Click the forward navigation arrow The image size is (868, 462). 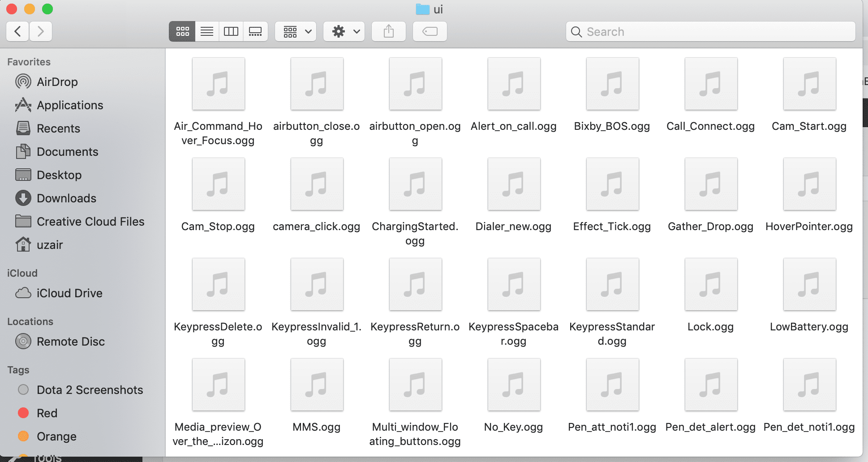[41, 31]
